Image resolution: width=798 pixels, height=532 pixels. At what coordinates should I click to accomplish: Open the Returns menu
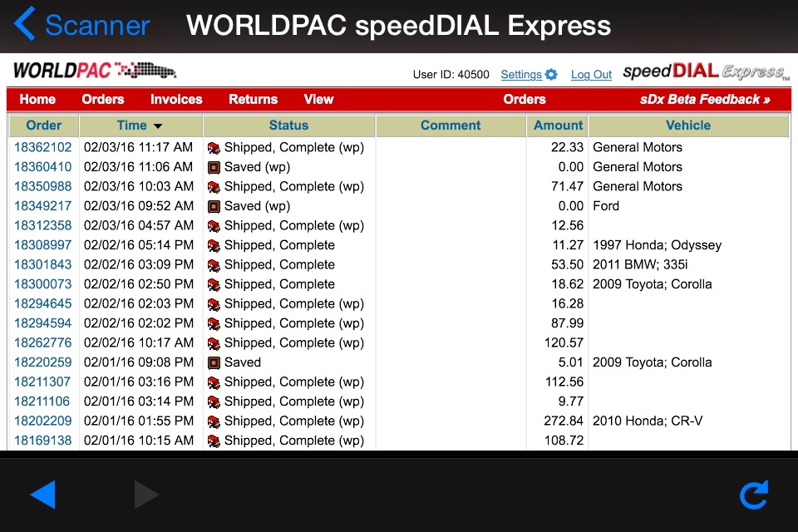pyautogui.click(x=253, y=99)
